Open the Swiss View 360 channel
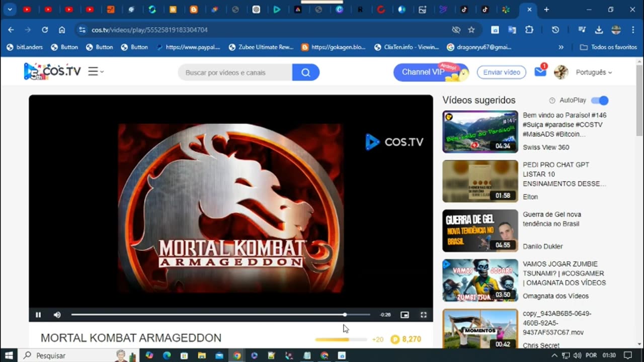This screenshot has width=644, height=362. (x=546, y=147)
